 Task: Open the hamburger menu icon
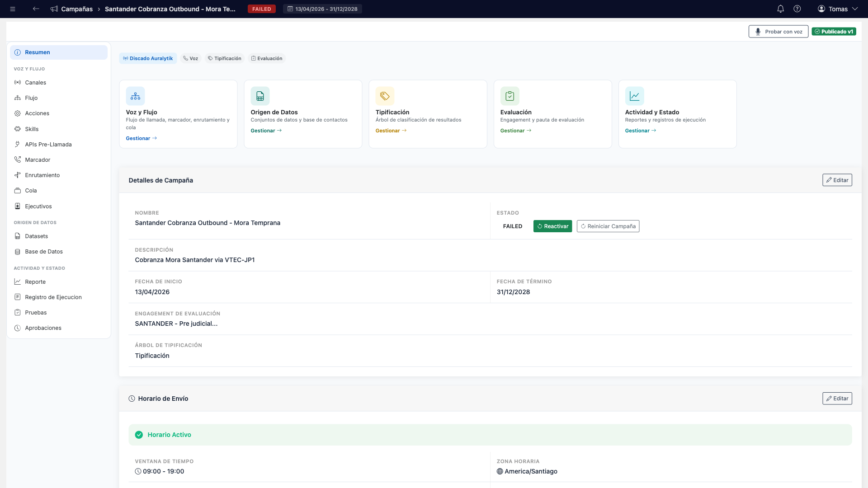click(13, 9)
